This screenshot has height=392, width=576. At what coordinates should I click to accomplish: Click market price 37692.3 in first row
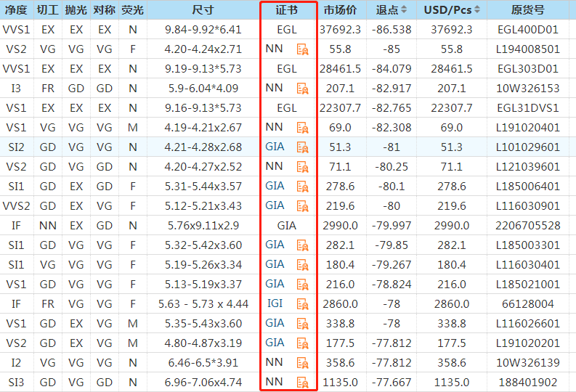[340, 29]
